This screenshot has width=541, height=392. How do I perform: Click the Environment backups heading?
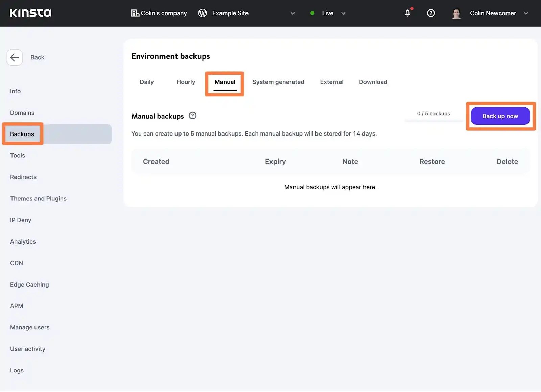click(170, 56)
